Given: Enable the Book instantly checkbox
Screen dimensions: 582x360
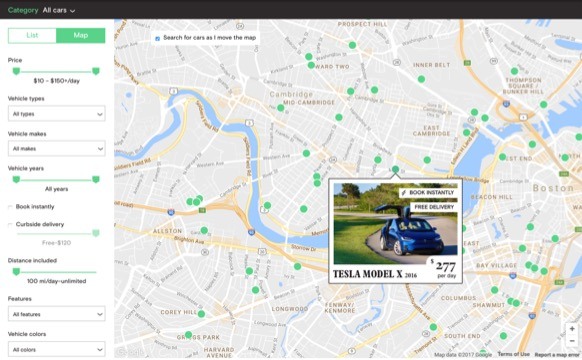Looking at the screenshot, I should tap(10, 207).
